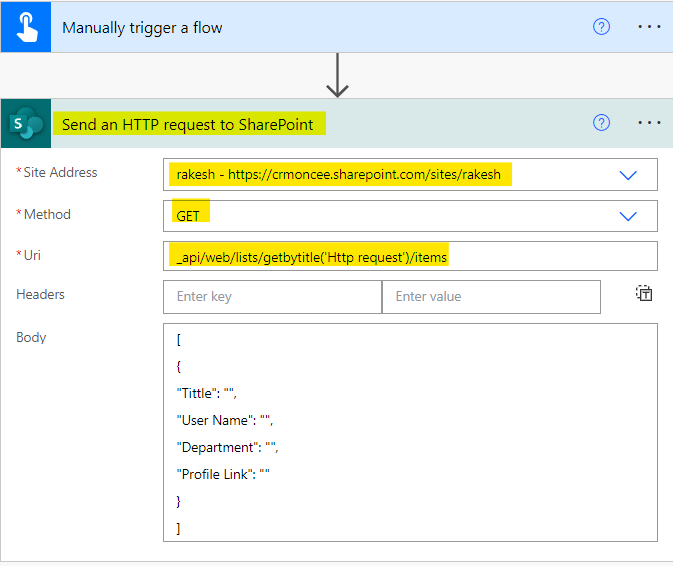
Task: Select the GET method value
Action: (x=188, y=216)
